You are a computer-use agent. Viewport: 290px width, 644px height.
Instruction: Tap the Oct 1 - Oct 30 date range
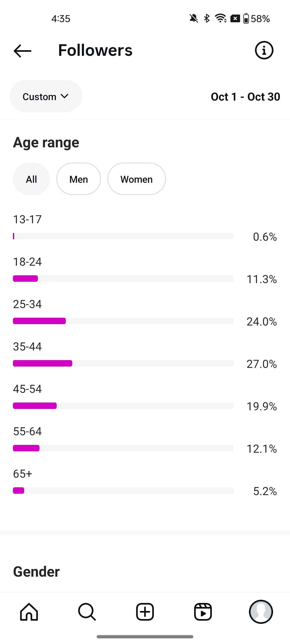(245, 97)
